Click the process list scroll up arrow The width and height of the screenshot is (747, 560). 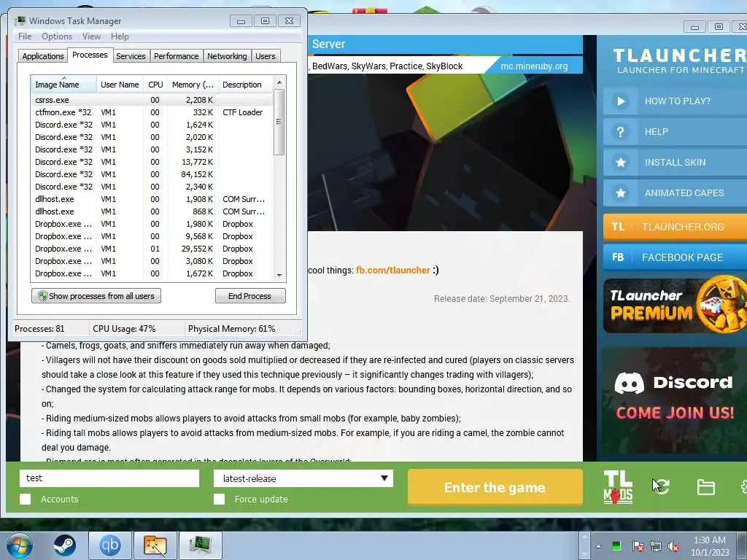pos(279,82)
